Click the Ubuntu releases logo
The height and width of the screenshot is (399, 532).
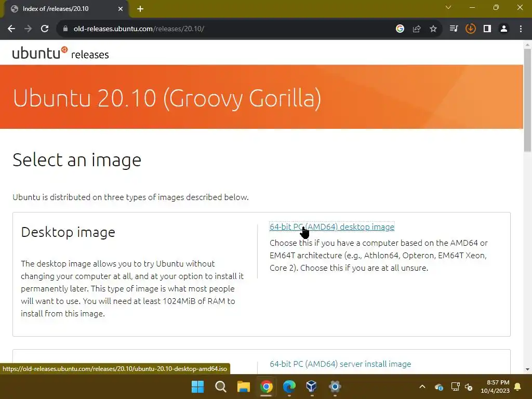coord(60,53)
